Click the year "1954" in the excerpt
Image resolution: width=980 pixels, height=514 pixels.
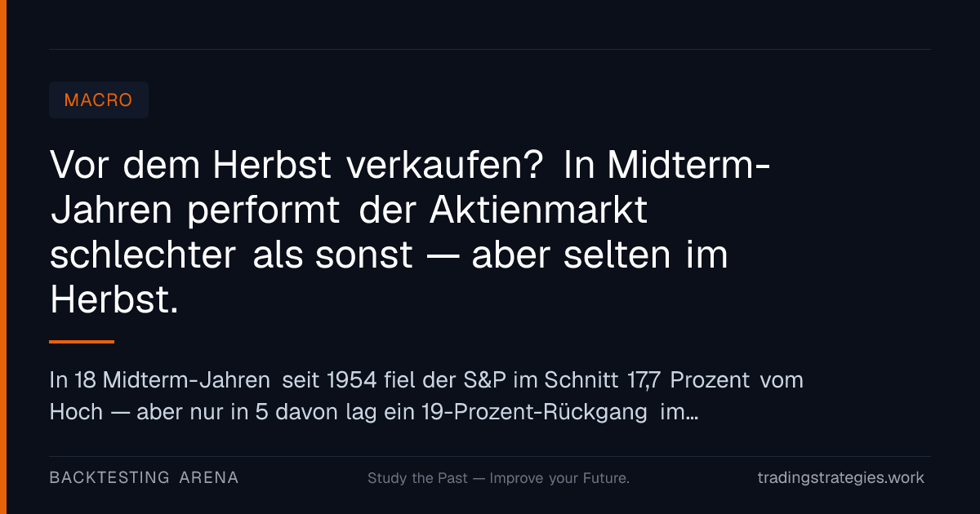tap(350, 380)
